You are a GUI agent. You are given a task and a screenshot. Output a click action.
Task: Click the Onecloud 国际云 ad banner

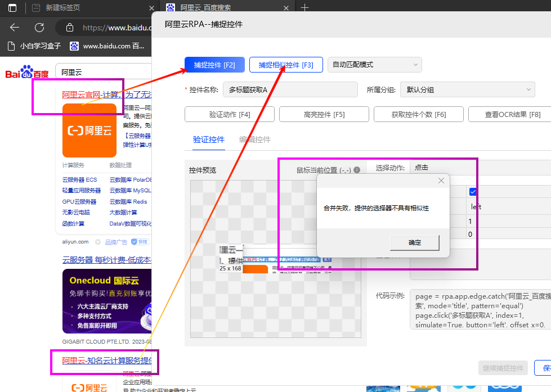tap(107, 301)
